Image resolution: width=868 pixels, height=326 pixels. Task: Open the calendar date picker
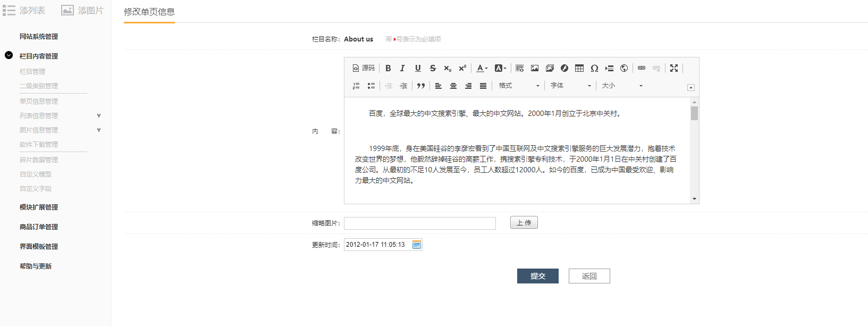pyautogui.click(x=417, y=245)
